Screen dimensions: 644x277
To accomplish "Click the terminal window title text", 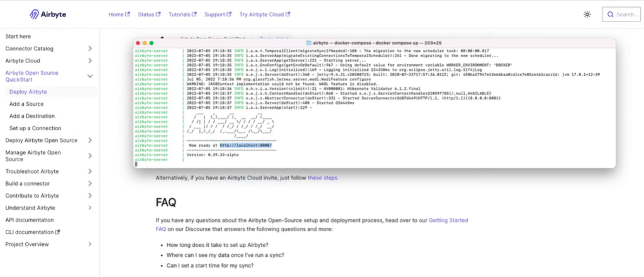I will click(377, 43).
